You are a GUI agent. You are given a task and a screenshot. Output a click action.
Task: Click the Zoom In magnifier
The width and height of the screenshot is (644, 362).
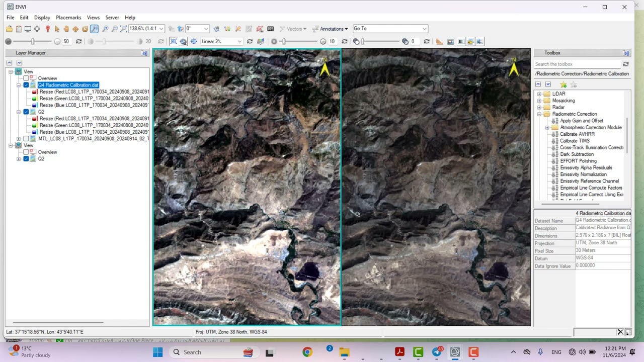coord(105,29)
